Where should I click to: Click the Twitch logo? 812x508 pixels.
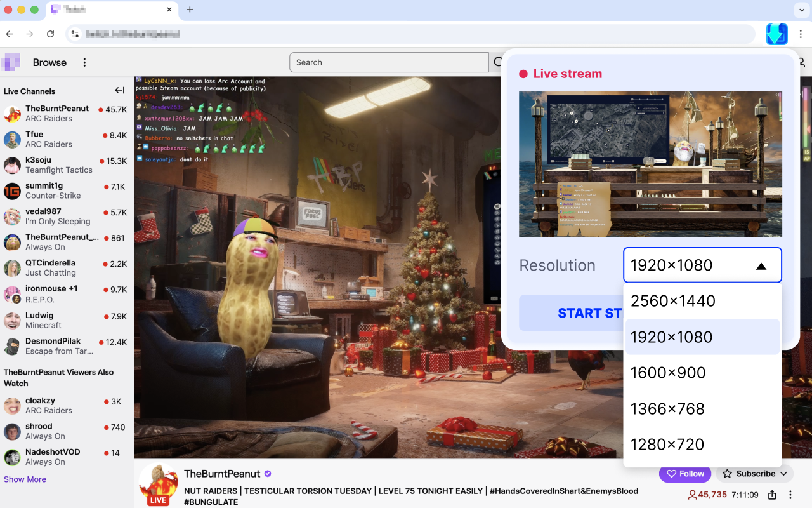click(x=10, y=62)
